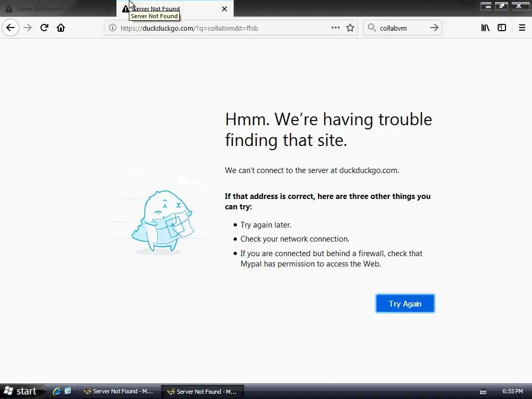Launch Internet Explorer from quick launch
This screenshot has height=399, width=532.
click(56, 391)
